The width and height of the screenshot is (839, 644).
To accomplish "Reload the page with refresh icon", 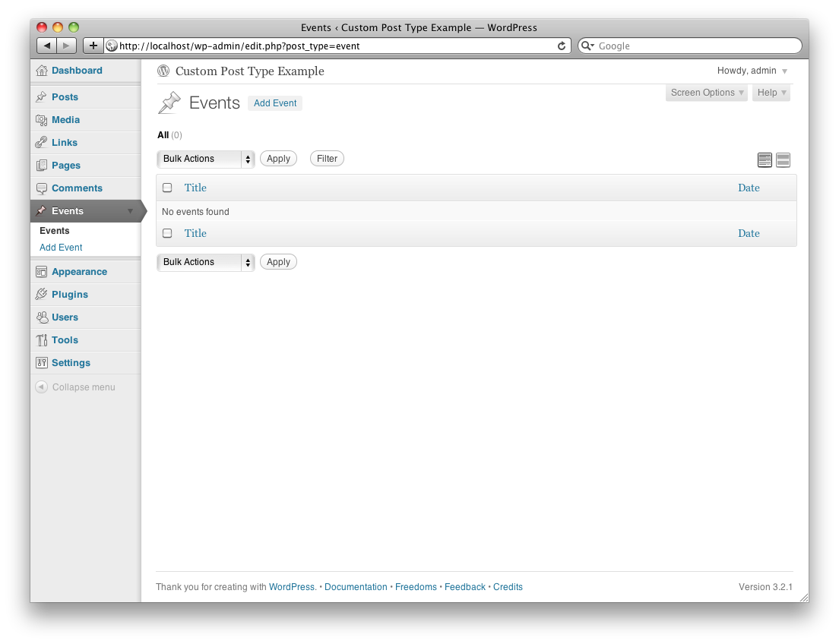I will [x=562, y=46].
